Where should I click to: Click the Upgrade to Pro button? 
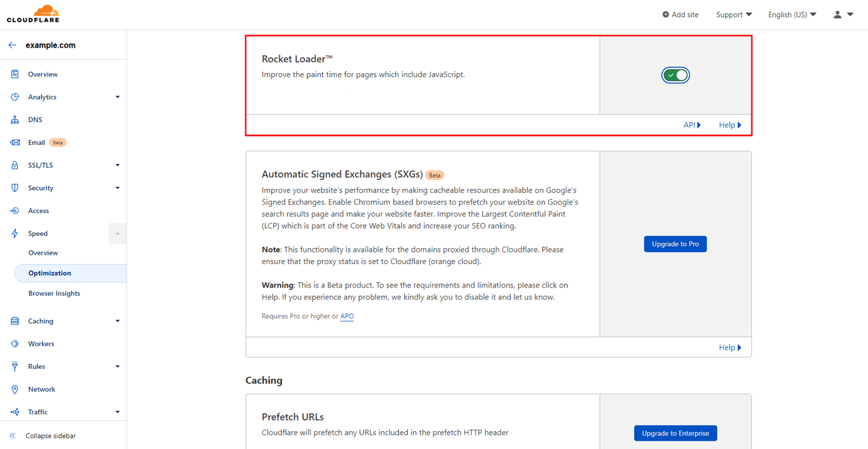[675, 244]
